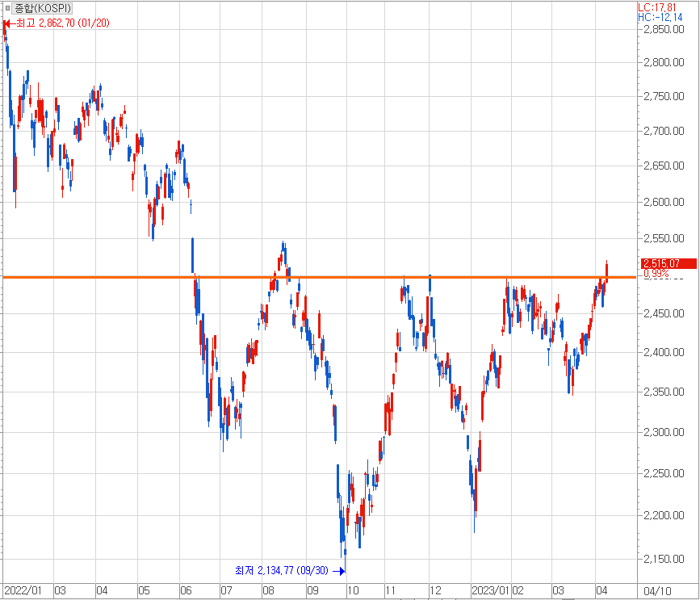Click the 2,150.00 price axis label
Image resolution: width=700 pixels, height=600 pixels.
(664, 559)
